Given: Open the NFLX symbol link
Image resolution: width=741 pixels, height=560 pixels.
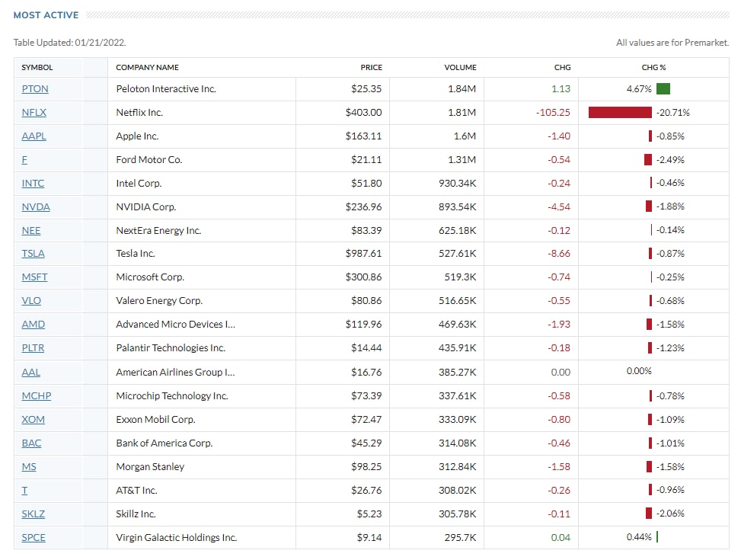Looking at the screenshot, I should coord(34,113).
